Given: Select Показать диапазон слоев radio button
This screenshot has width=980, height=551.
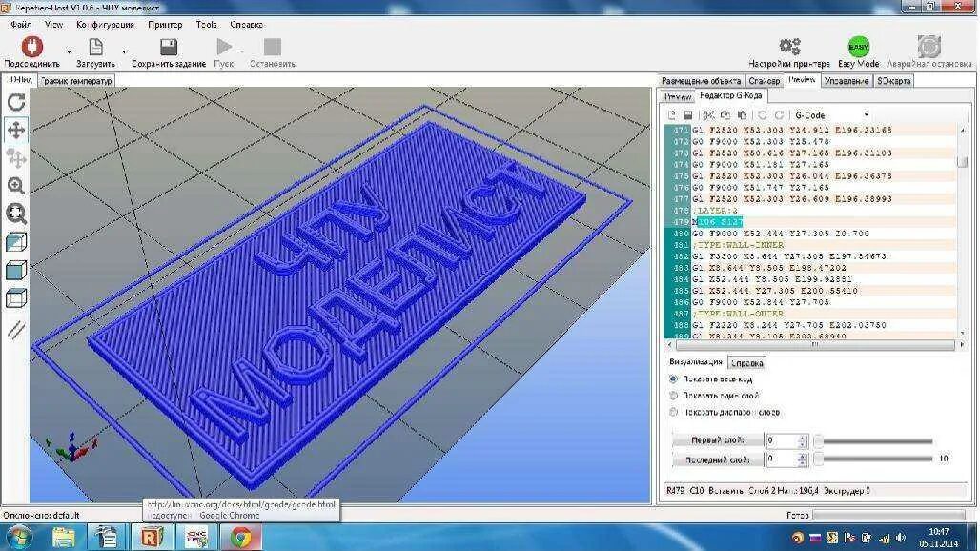Looking at the screenshot, I should click(x=673, y=412).
